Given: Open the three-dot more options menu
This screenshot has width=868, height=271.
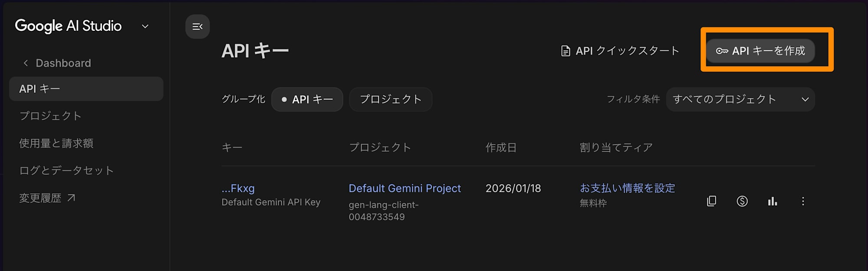Looking at the screenshot, I should (x=803, y=201).
